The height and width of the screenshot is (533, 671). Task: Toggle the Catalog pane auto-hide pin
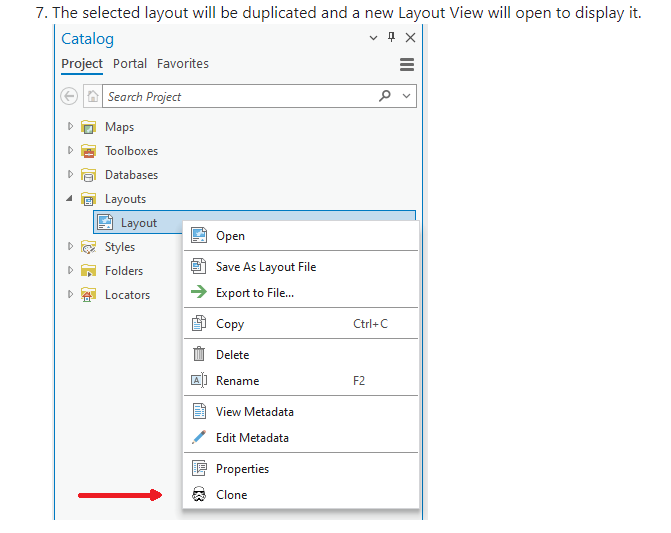pos(391,38)
